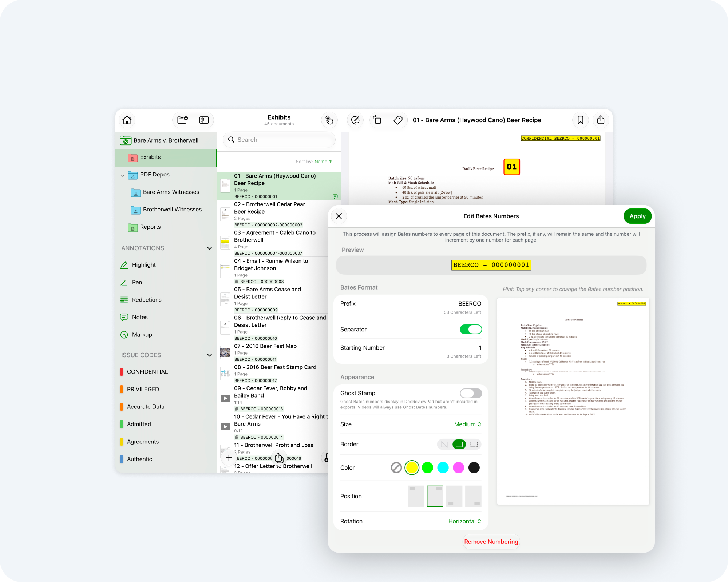The height and width of the screenshot is (582, 728).
Task: Open the Markup annotations filter
Action: (166, 335)
